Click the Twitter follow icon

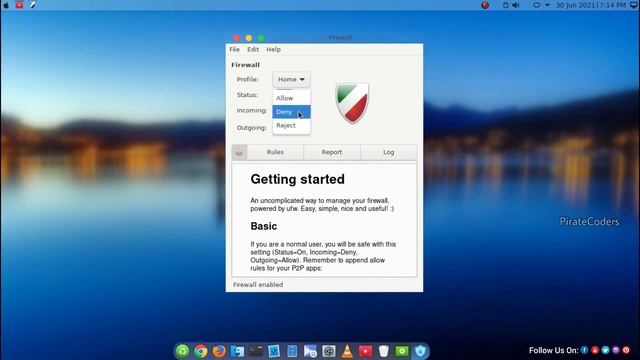605,350
